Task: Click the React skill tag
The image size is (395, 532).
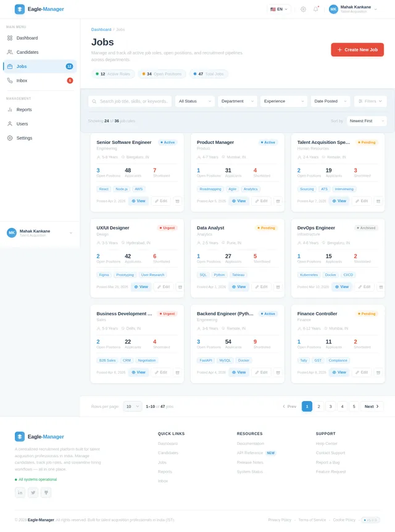Action: 104,189
